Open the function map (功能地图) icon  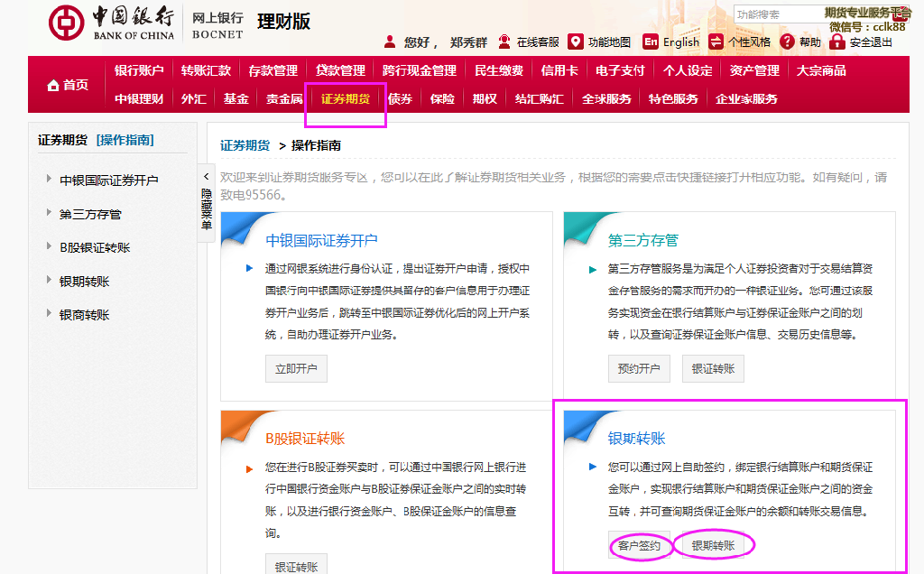click(x=575, y=42)
